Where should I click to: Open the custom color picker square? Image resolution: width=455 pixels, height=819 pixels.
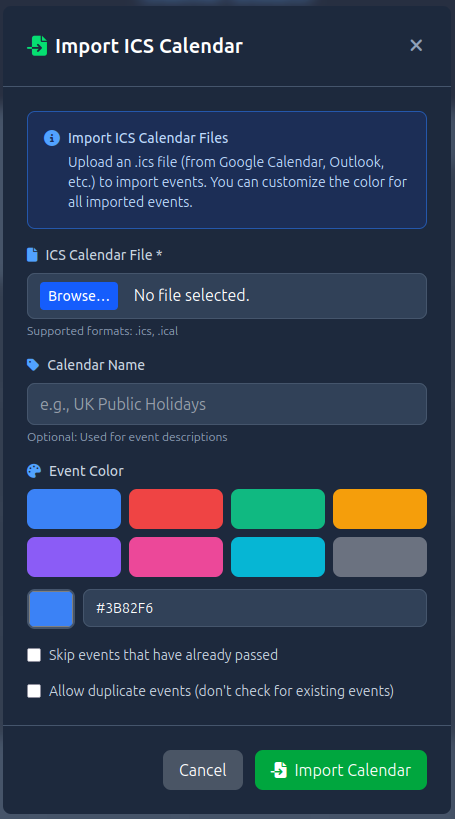coord(51,609)
